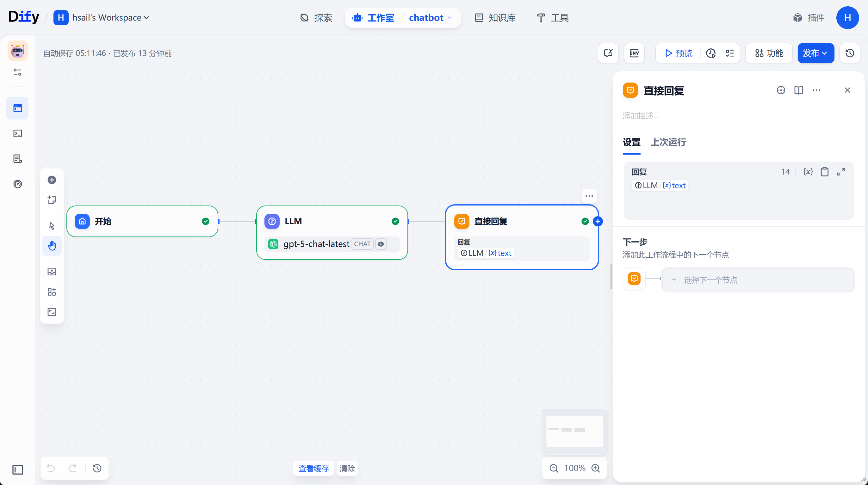This screenshot has height=485, width=868.
Task: Select the pointer mode tool
Action: coord(52,225)
